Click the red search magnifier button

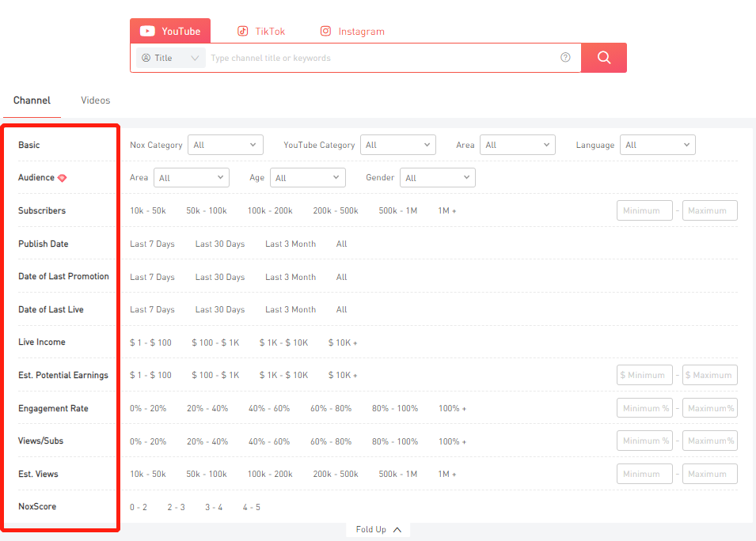603,58
